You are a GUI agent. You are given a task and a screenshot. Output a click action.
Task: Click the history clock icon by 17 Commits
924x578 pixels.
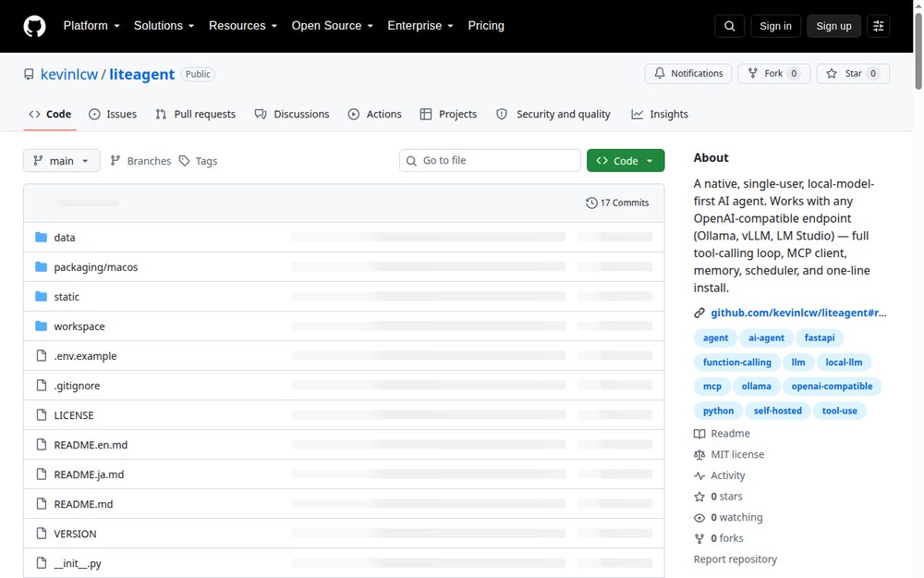[x=591, y=203]
